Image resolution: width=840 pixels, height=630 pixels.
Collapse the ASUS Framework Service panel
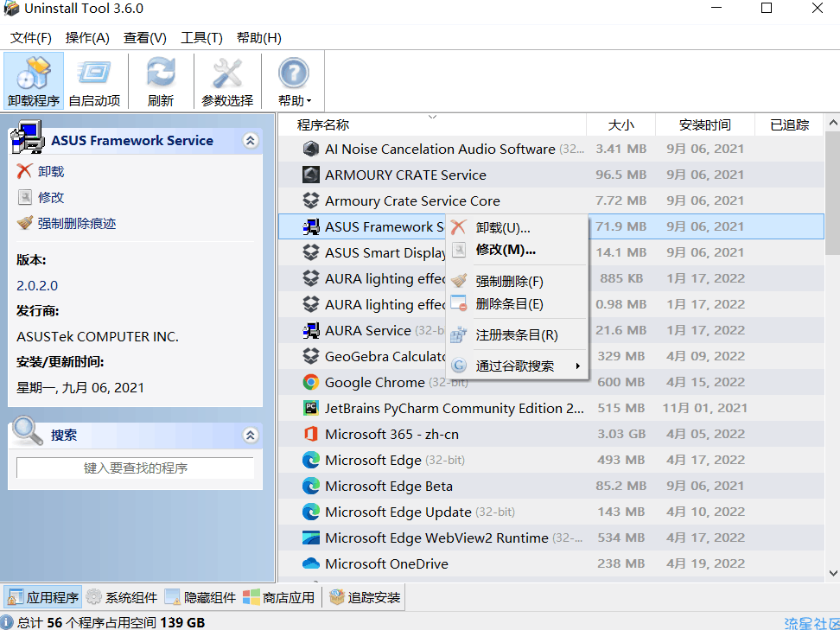coord(250,140)
